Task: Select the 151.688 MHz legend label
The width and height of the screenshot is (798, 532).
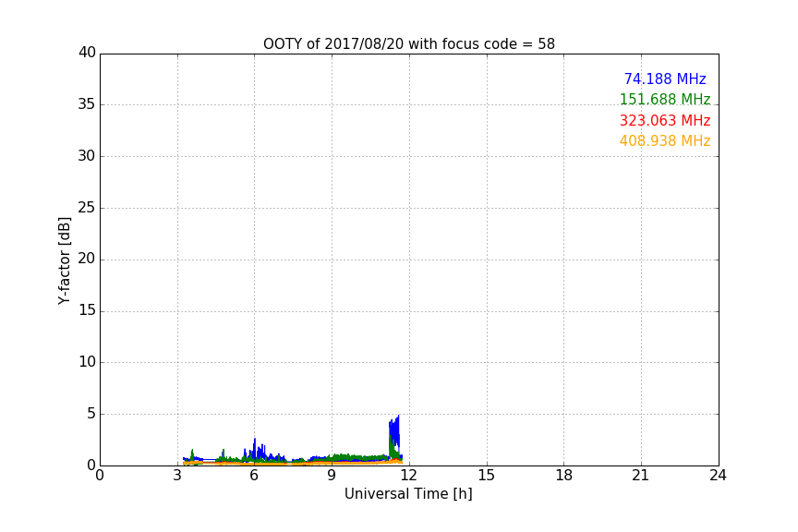Action: (665, 99)
